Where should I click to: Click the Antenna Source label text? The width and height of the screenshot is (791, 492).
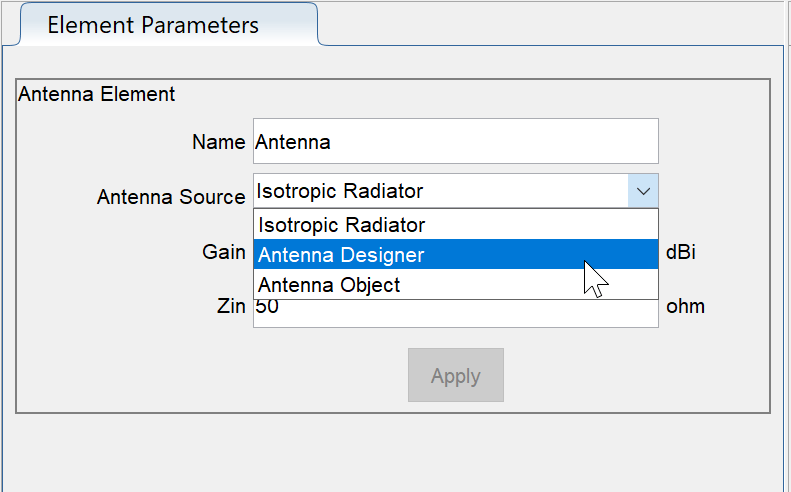(x=170, y=197)
